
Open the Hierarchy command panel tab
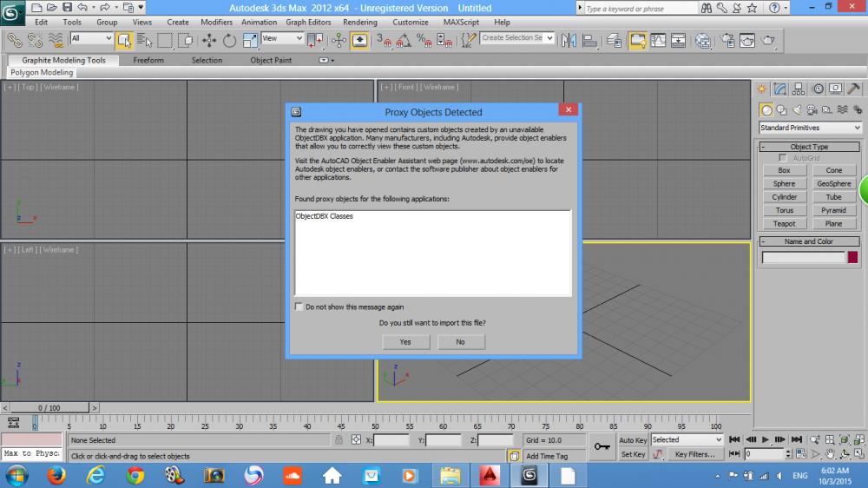pyautogui.click(x=799, y=89)
